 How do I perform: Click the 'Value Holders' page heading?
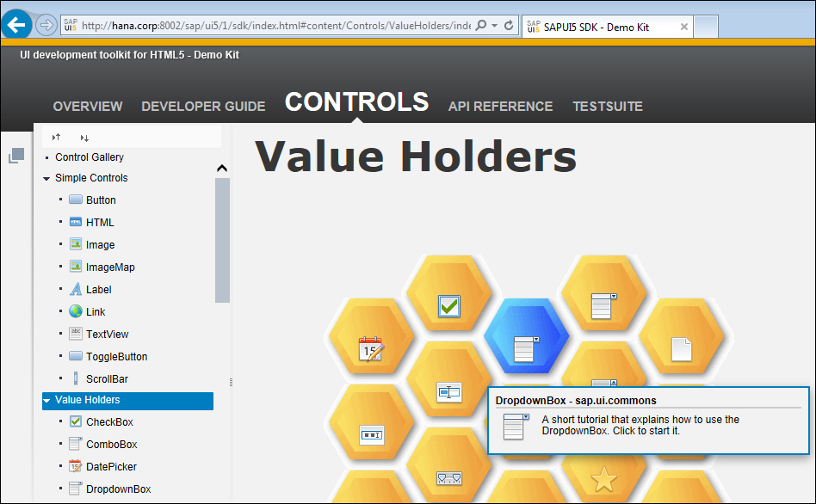point(416,156)
